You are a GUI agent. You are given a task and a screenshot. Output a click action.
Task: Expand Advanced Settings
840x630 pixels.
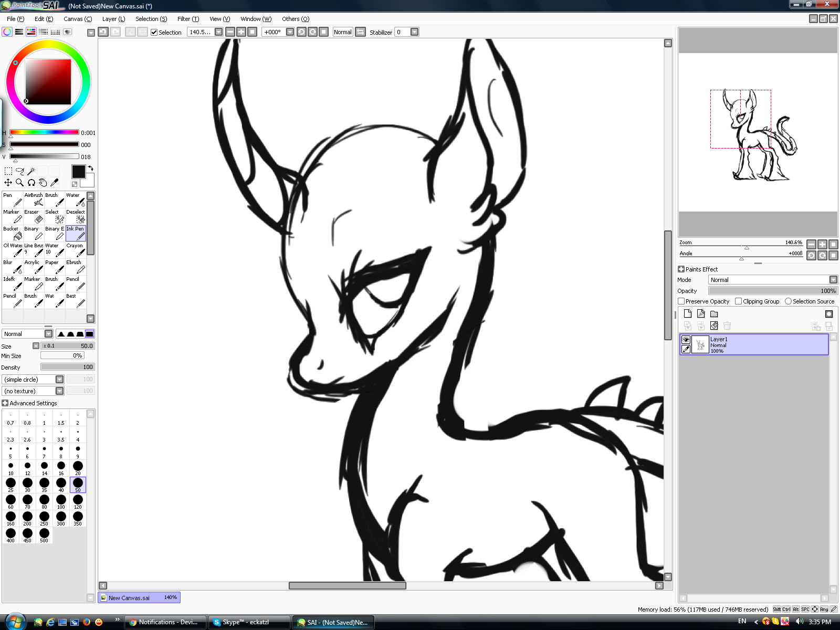point(5,403)
